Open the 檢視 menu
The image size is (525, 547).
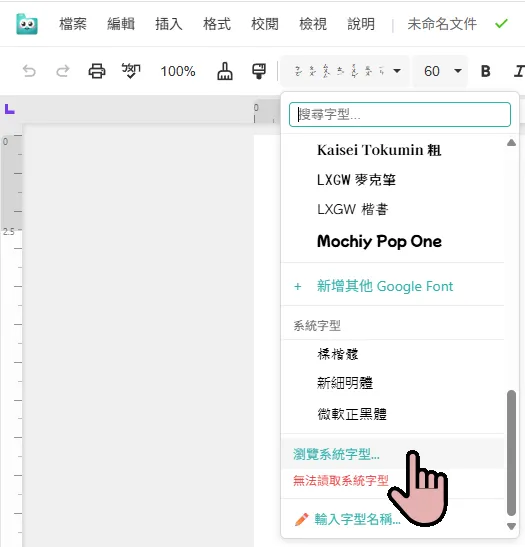click(313, 24)
